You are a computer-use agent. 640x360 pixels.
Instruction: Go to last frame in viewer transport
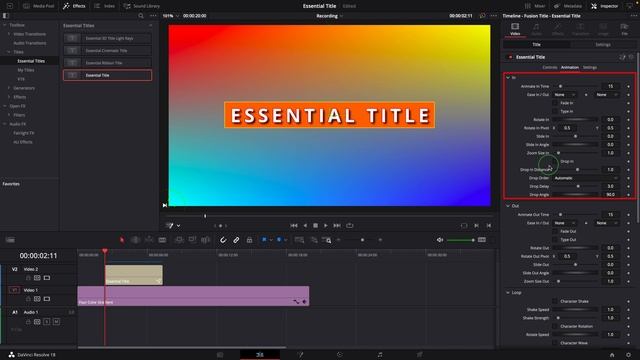[337, 225]
